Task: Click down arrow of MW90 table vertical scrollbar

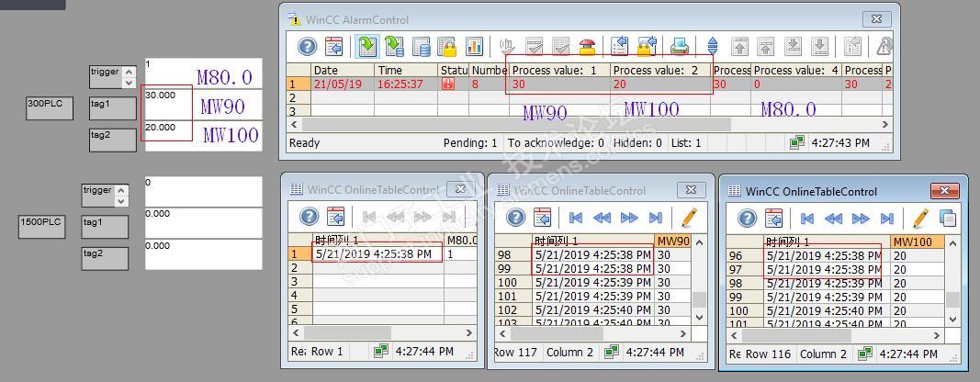Action: [x=699, y=317]
